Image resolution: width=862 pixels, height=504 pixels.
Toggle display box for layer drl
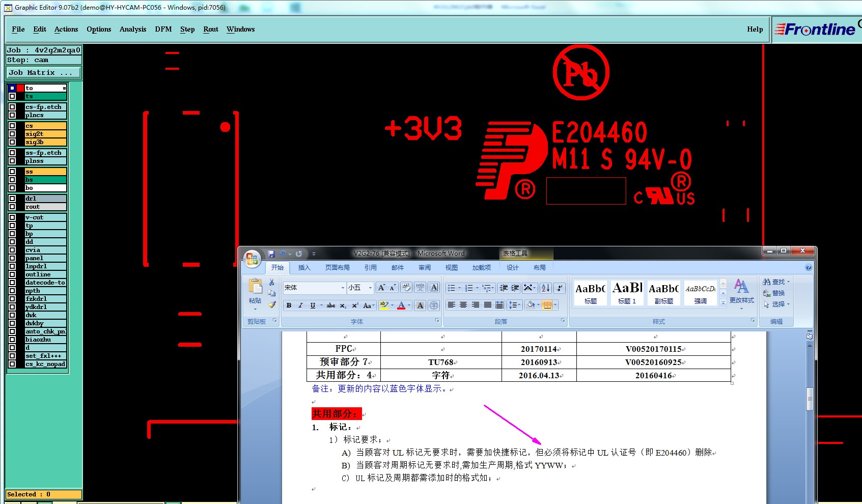12,199
